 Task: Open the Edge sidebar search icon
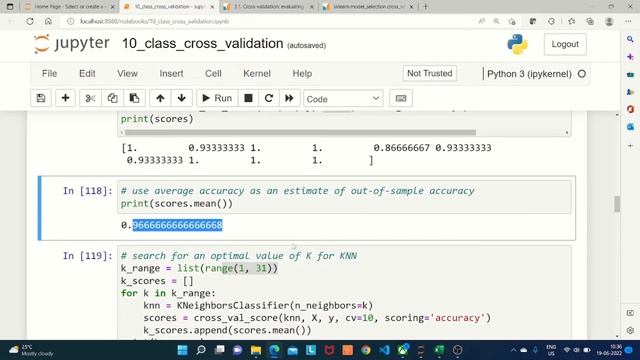coord(630,39)
